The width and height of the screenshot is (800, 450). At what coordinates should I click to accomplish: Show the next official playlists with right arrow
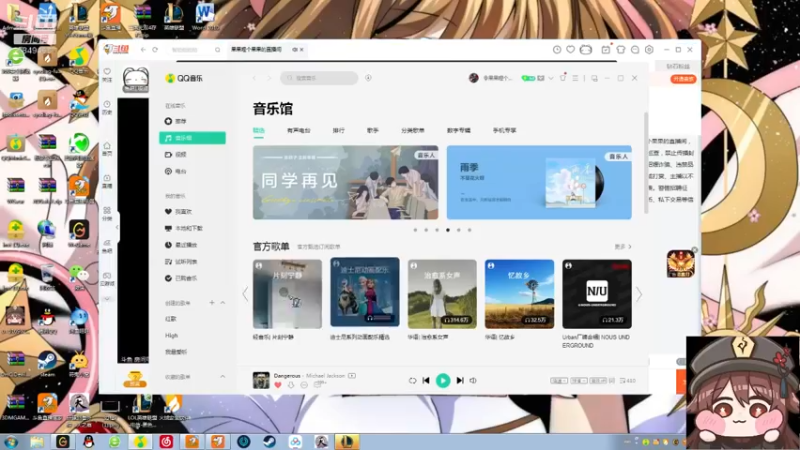coord(639,294)
